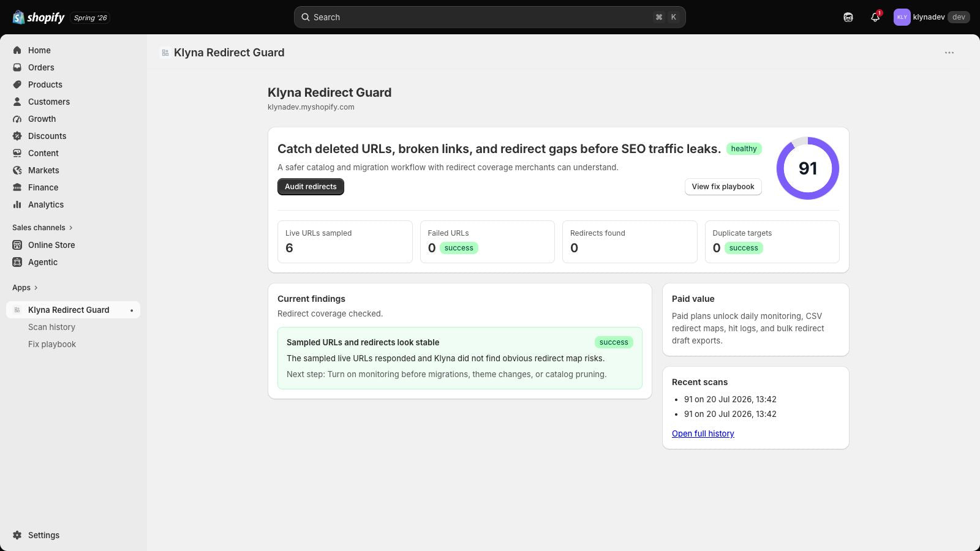The width and height of the screenshot is (980, 551).
Task: Click the Paid value heading
Action: click(693, 299)
